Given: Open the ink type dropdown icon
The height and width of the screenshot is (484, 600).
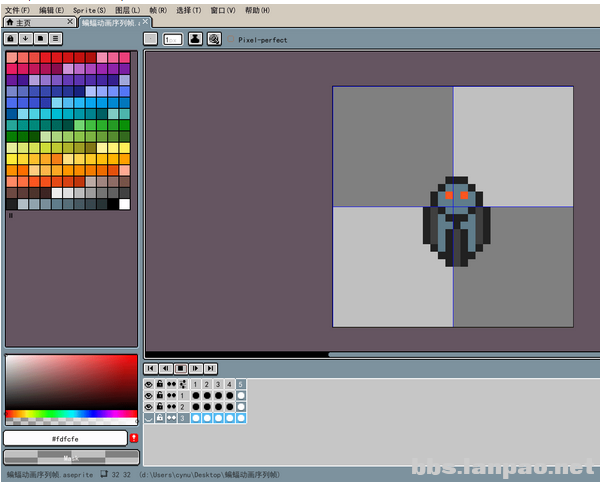Looking at the screenshot, I should [x=196, y=39].
